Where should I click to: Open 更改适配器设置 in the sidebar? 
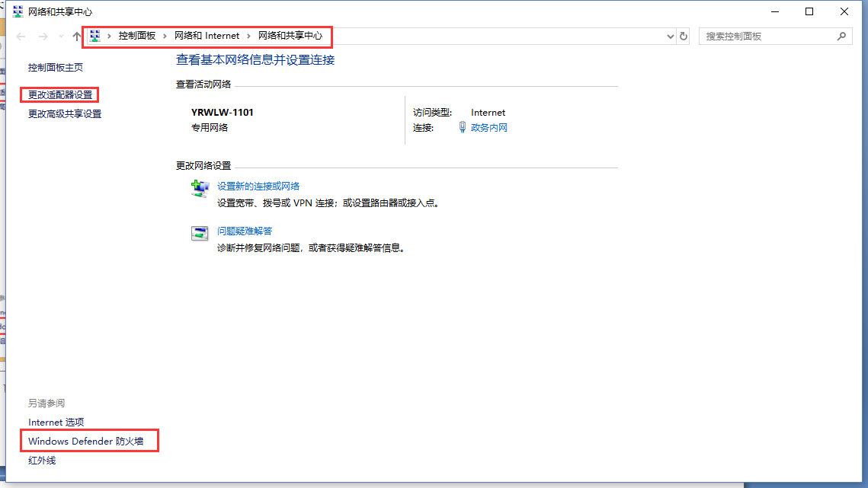point(60,95)
